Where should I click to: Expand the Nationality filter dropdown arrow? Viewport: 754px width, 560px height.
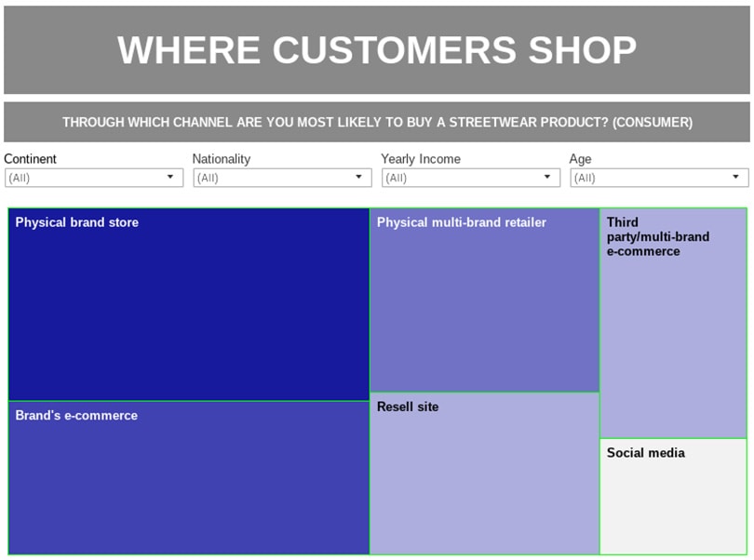pos(359,177)
